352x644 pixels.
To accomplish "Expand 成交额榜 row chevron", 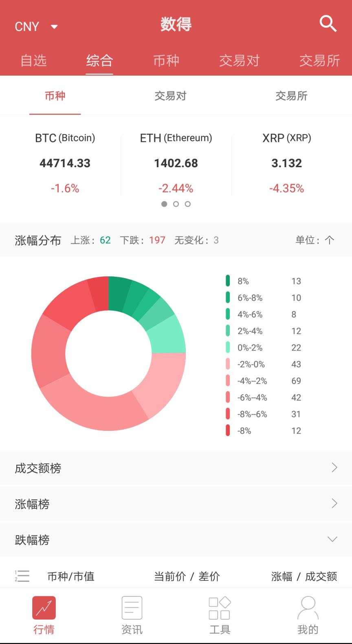I will (334, 468).
